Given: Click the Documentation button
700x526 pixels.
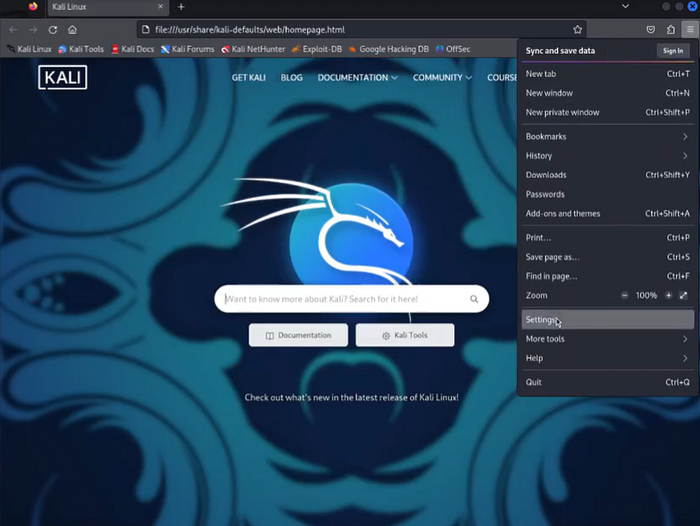Looking at the screenshot, I should point(298,335).
